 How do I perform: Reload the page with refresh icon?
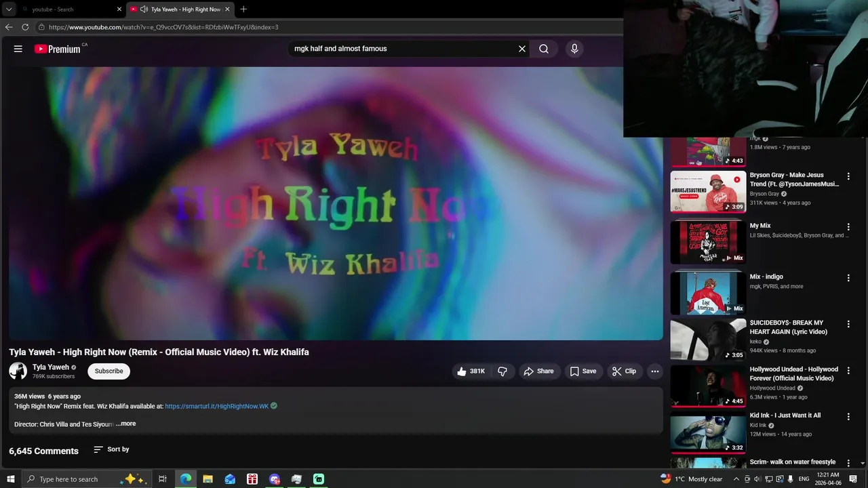25,27
